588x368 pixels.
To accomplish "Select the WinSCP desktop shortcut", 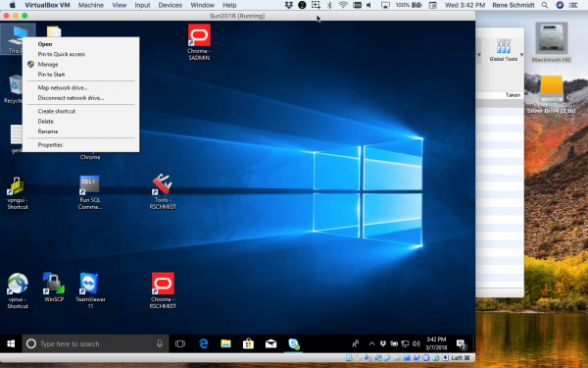I will pos(54,288).
